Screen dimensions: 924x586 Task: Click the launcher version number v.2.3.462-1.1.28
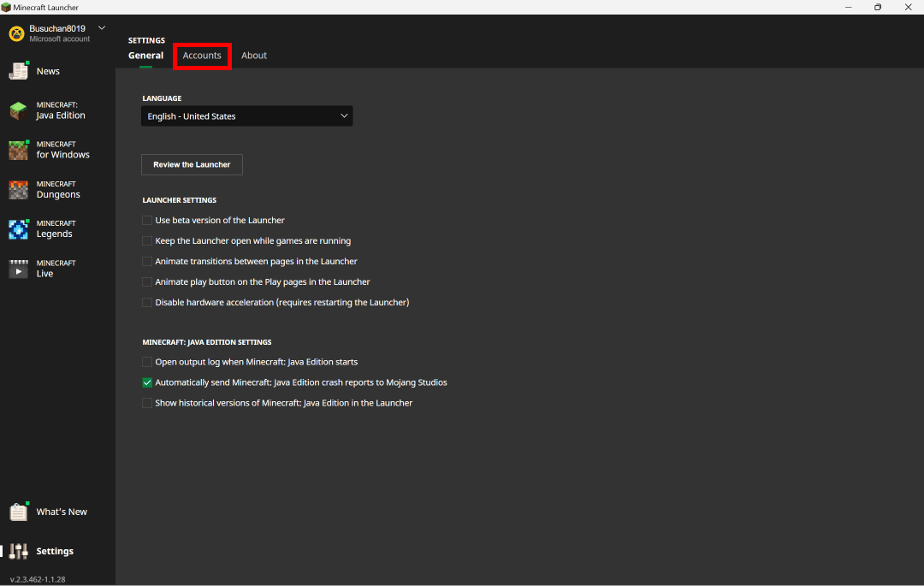click(x=38, y=579)
